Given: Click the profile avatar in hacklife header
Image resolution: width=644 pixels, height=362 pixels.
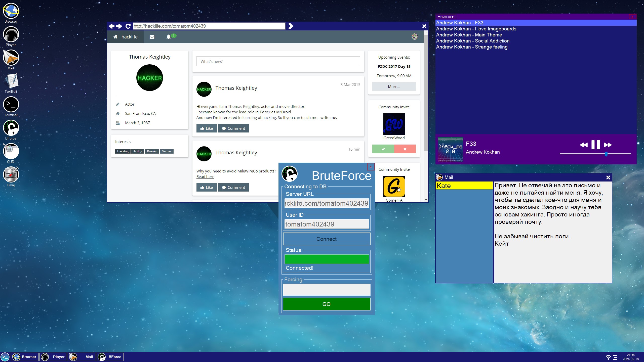Looking at the screenshot, I should [x=414, y=37].
